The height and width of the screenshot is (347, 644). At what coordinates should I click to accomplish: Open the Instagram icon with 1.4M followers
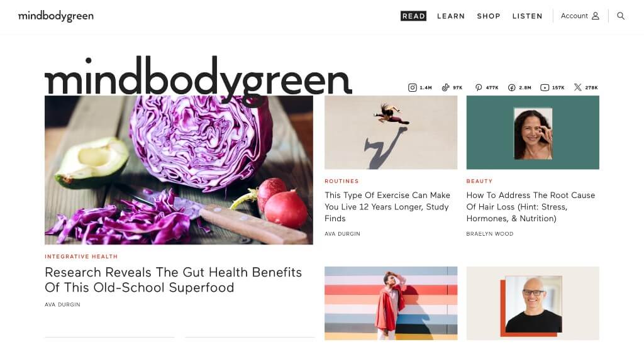413,87
